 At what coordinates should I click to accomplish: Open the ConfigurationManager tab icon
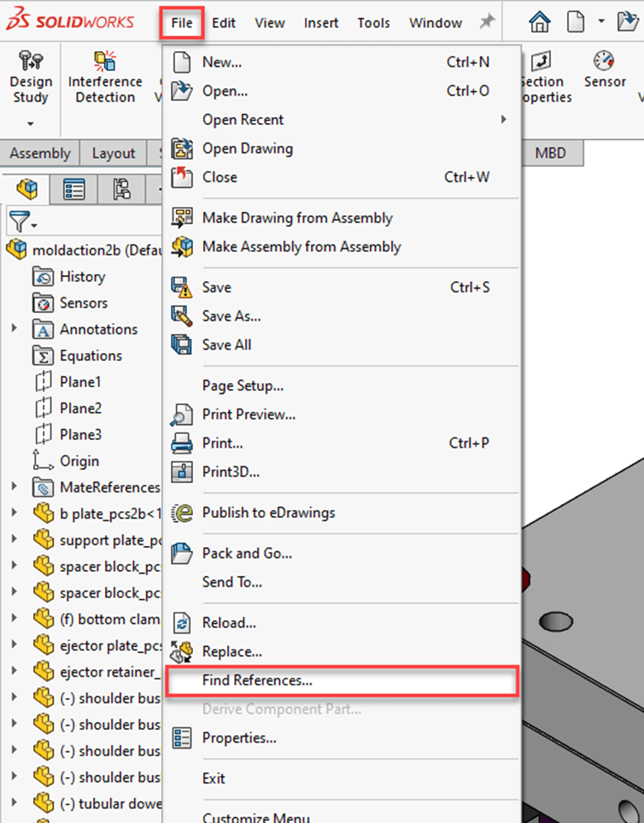(x=121, y=189)
